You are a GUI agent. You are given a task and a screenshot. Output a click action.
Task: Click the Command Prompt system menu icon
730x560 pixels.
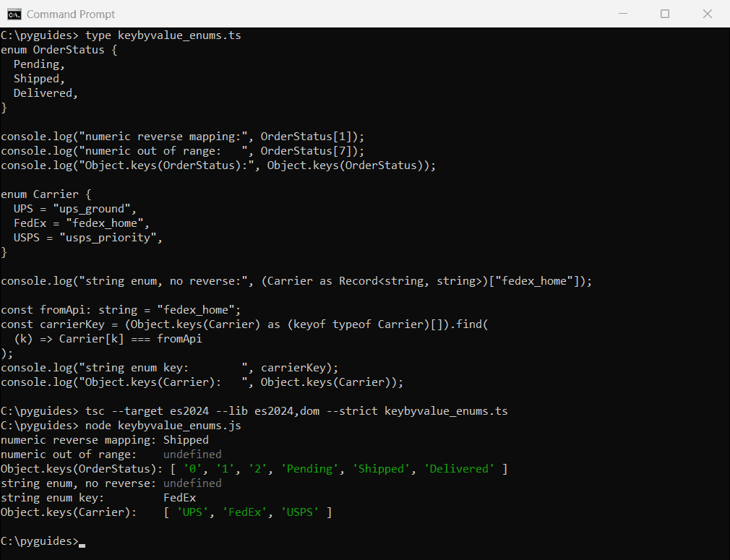click(x=14, y=14)
